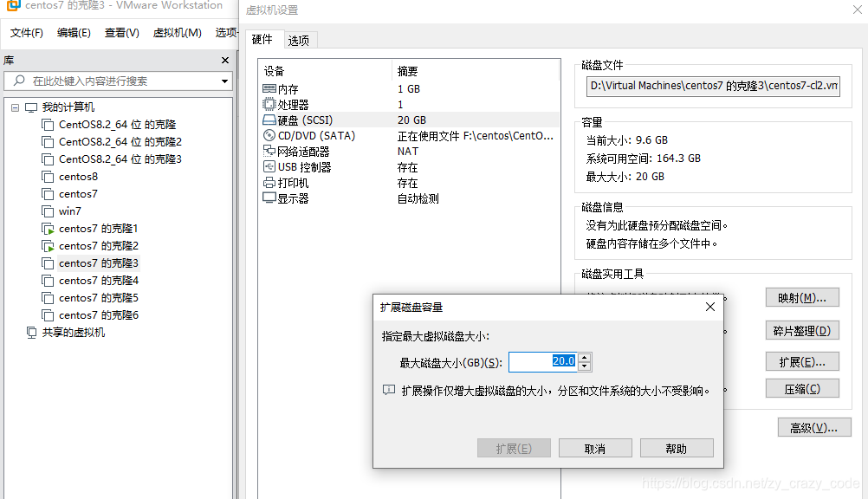Click the 我的计算机 computer icon
Screen dimensions: 868x499
[31, 107]
